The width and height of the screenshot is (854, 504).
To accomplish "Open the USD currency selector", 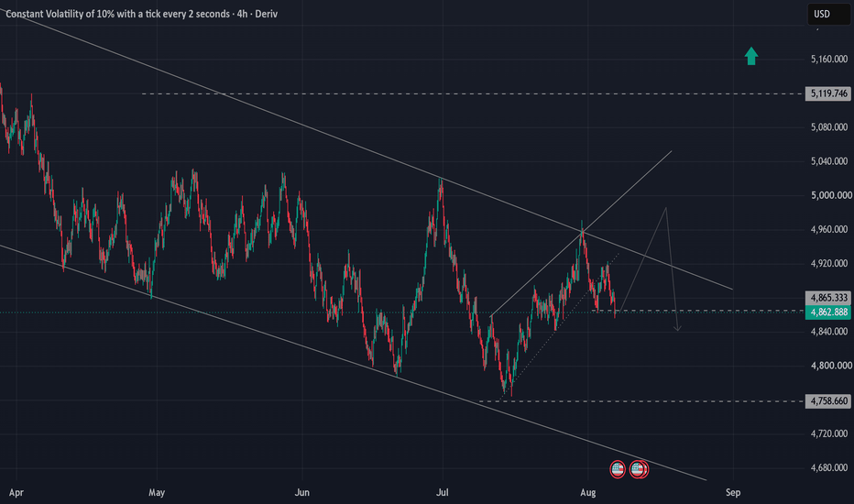I will pyautogui.click(x=827, y=14).
